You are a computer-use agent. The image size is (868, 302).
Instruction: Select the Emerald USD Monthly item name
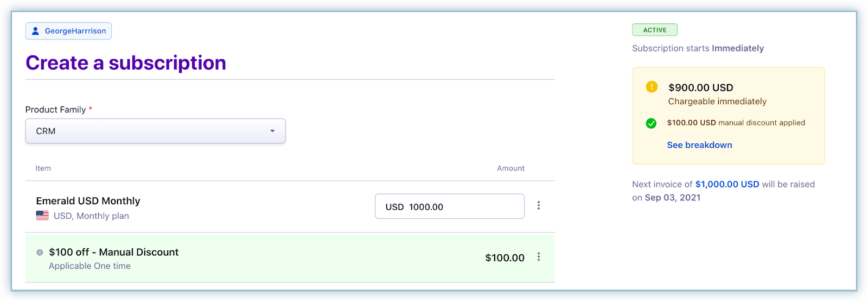88,201
